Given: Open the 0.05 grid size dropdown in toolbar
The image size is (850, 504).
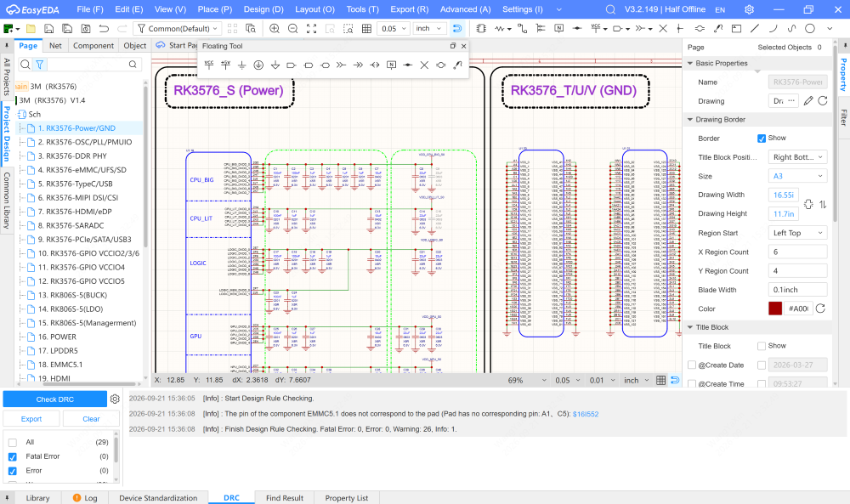Looking at the screenshot, I should (394, 29).
